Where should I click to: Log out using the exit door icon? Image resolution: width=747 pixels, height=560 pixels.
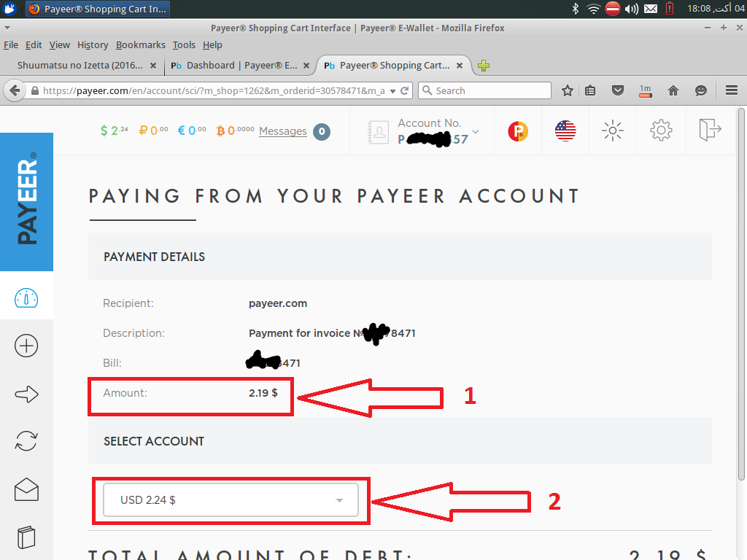tap(710, 130)
